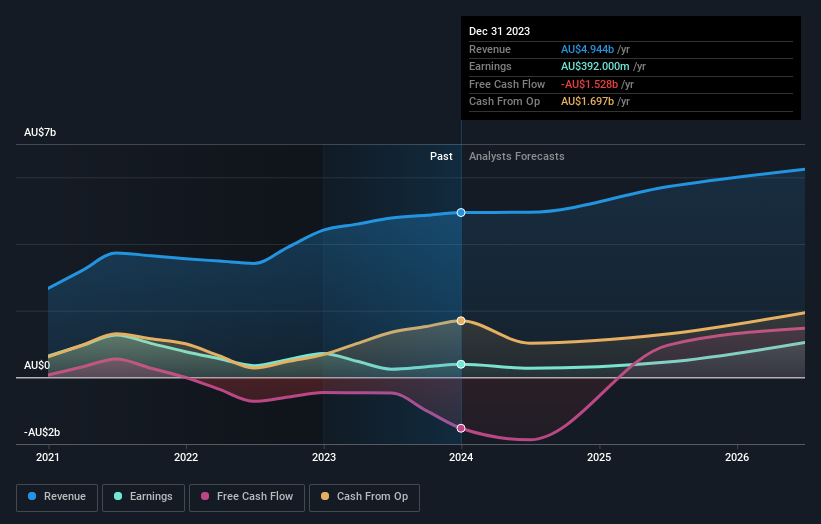Click the 2021 x-axis label
Viewport: 821px width, 524px height.
click(x=48, y=458)
